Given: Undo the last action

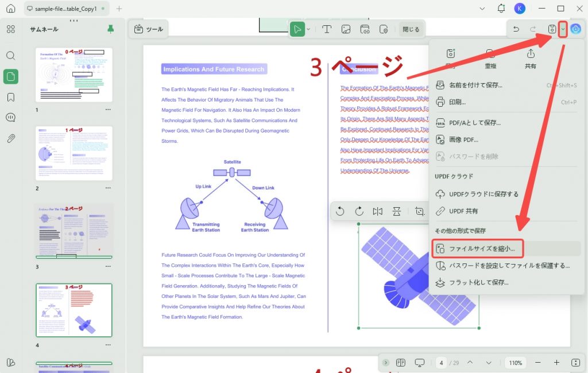Looking at the screenshot, I should pos(516,29).
